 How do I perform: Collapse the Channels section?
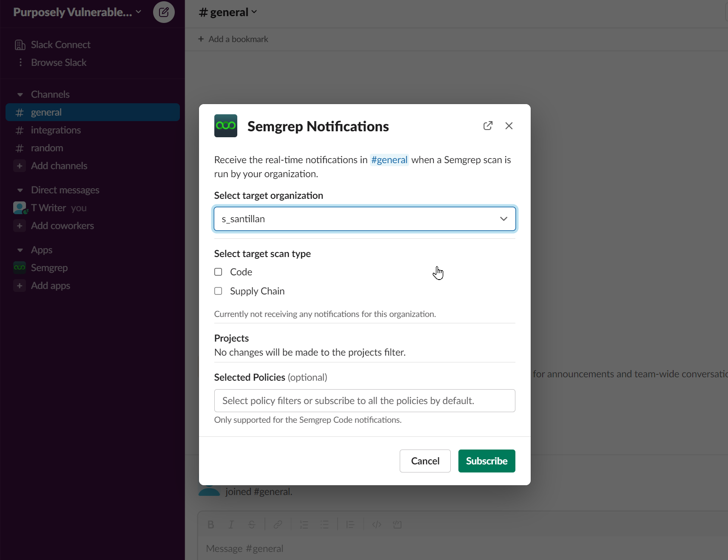pyautogui.click(x=20, y=94)
